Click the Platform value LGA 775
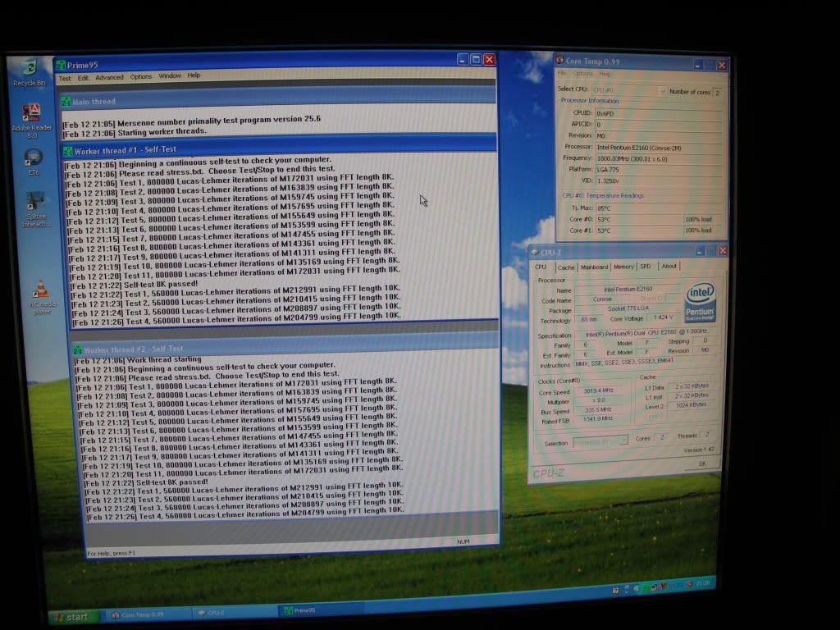This screenshot has width=840, height=630. coord(659,170)
